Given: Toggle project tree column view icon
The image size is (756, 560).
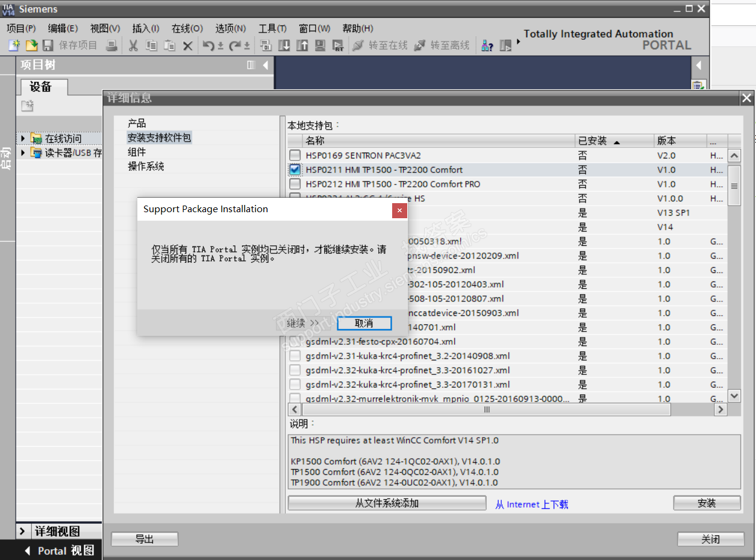Looking at the screenshot, I should 251,65.
